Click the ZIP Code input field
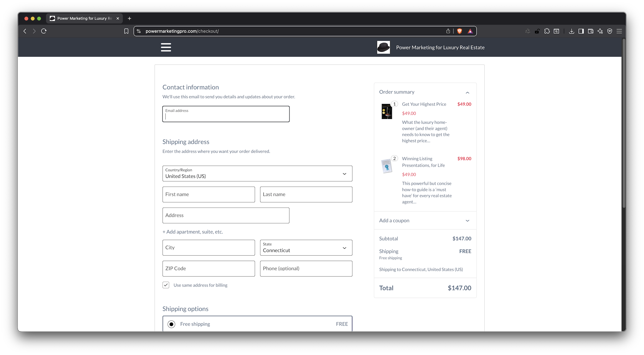The image size is (644, 355). pyautogui.click(x=209, y=269)
